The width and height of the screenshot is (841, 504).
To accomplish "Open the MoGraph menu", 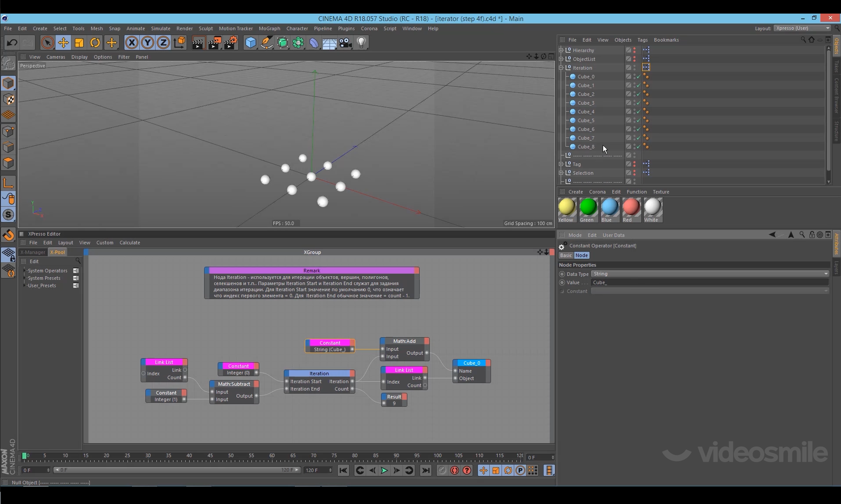I will [269, 28].
